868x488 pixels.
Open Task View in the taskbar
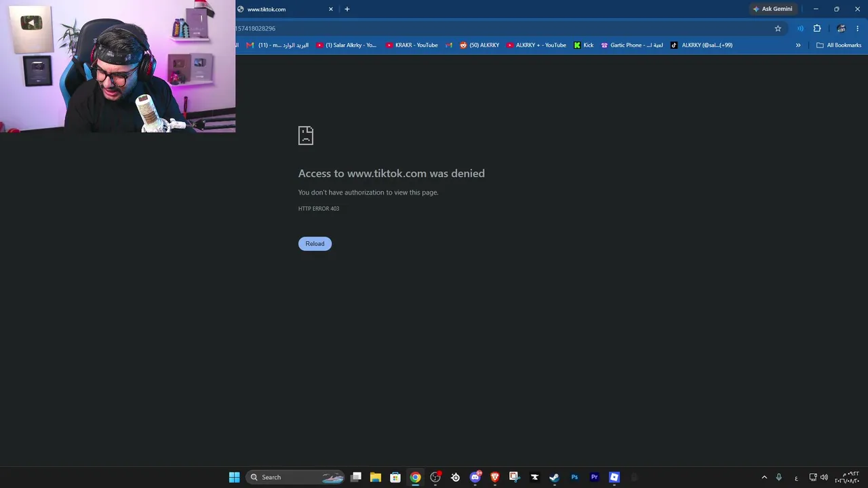356,477
